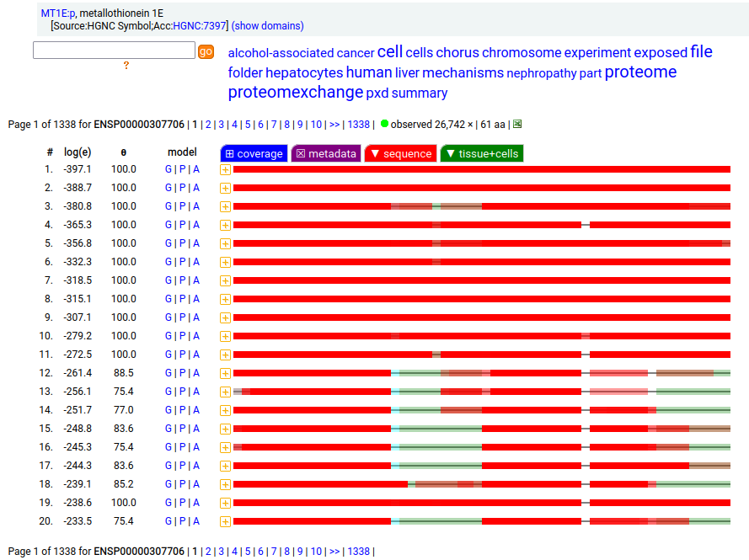Screen dimensions: 749x560
Task: Click the 'alcohol-associated' tag word
Action: 281,53
